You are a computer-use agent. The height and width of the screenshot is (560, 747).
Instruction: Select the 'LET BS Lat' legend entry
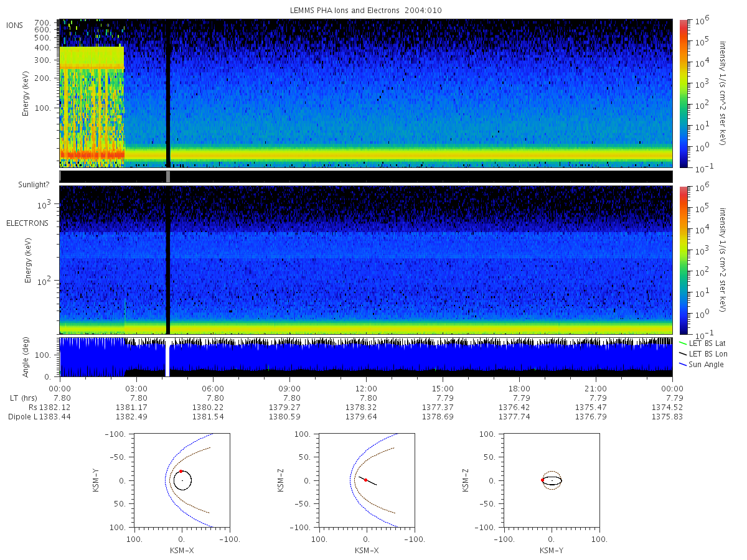coord(708,343)
